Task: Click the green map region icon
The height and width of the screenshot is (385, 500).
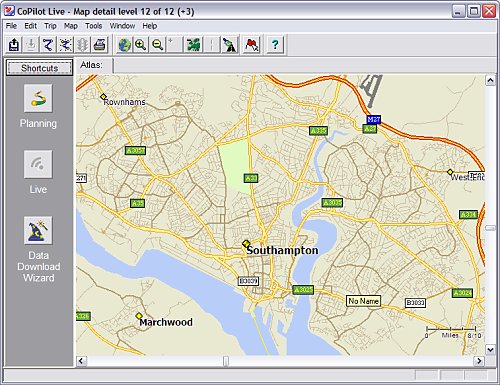Action: (194, 44)
